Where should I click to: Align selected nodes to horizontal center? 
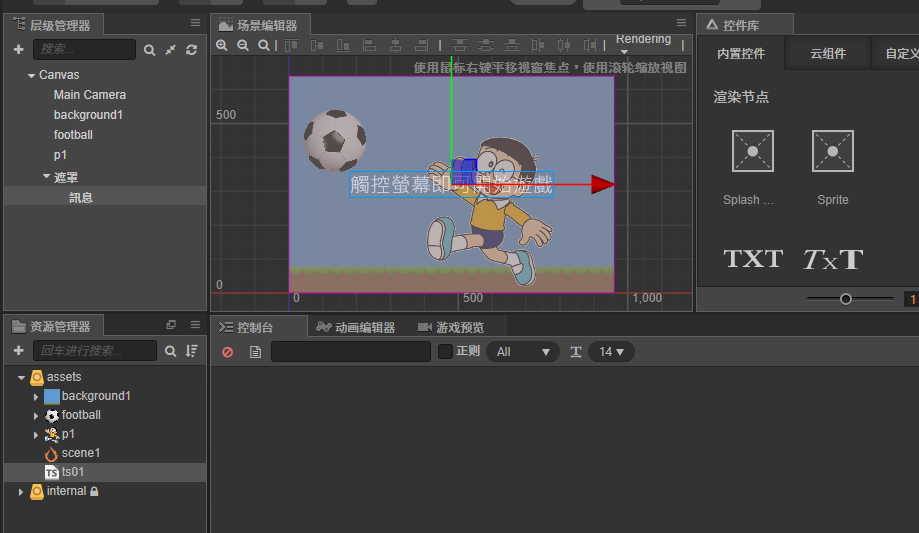point(396,45)
